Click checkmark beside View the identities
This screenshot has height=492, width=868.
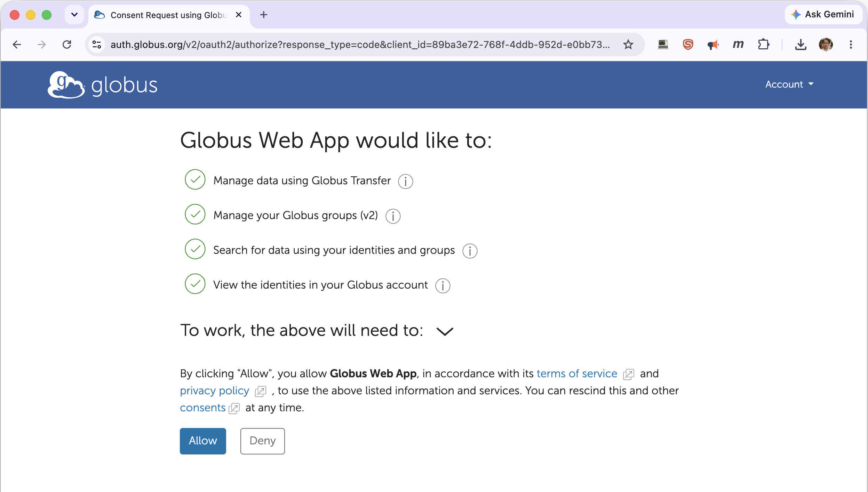click(x=195, y=284)
